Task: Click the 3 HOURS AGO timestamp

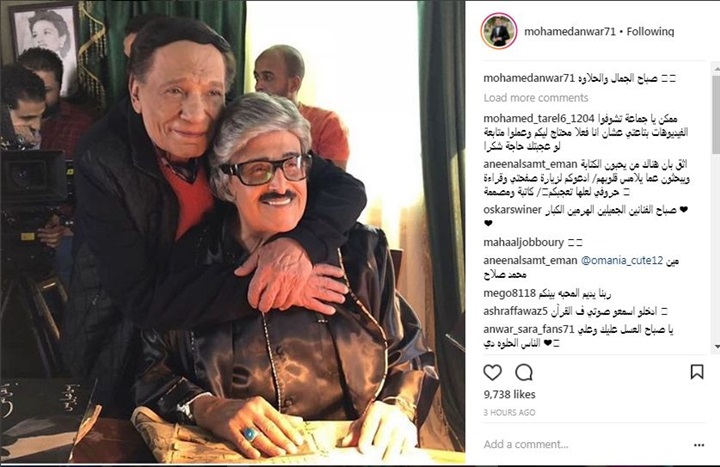Action: point(509,412)
